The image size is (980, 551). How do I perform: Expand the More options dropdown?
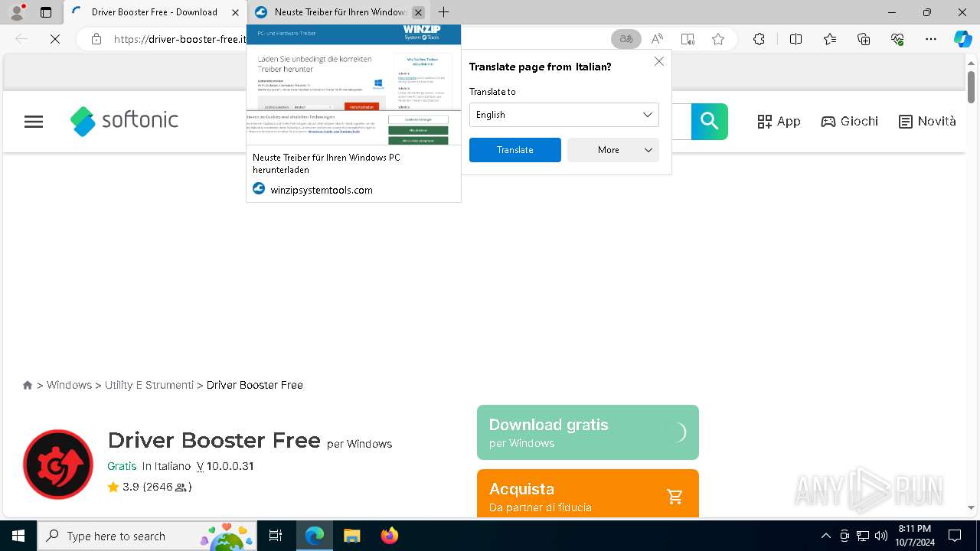613,150
